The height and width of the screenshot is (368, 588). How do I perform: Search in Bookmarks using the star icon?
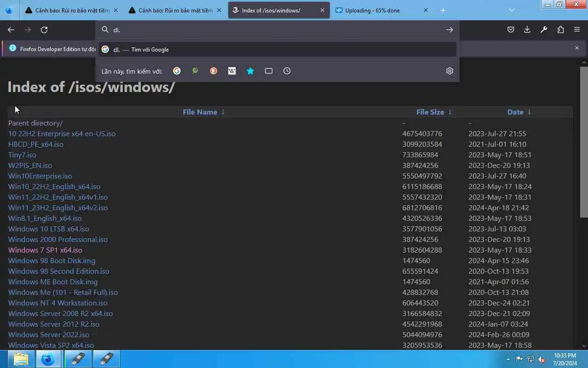coord(250,71)
